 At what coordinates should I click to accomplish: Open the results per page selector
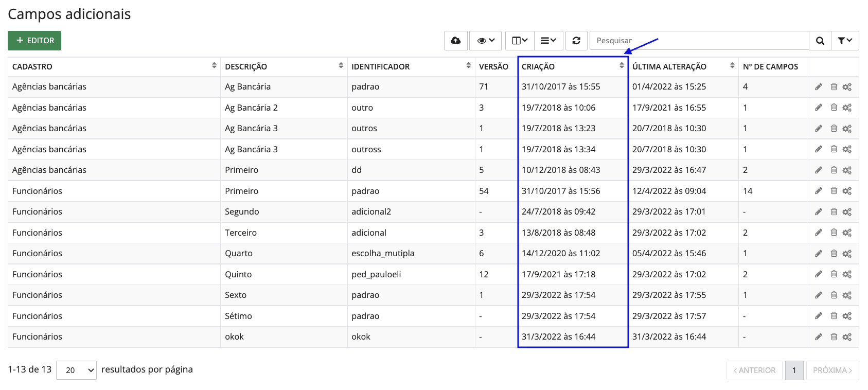click(x=76, y=370)
